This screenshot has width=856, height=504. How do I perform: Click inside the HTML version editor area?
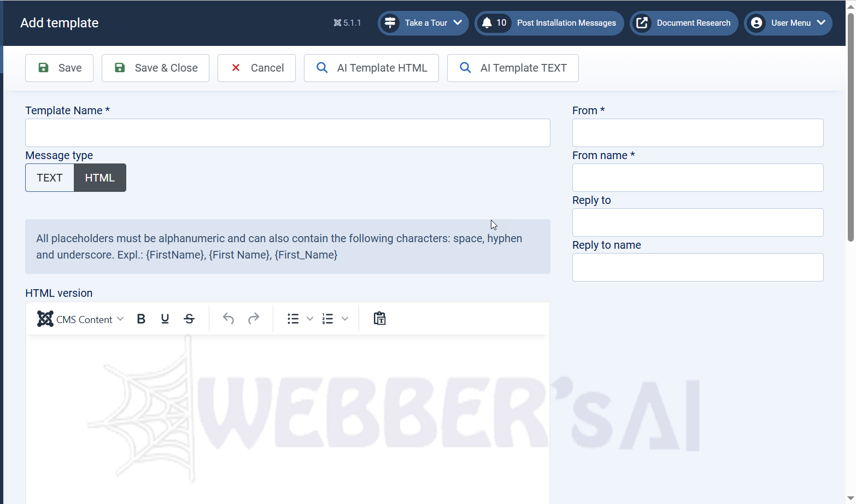[288, 419]
